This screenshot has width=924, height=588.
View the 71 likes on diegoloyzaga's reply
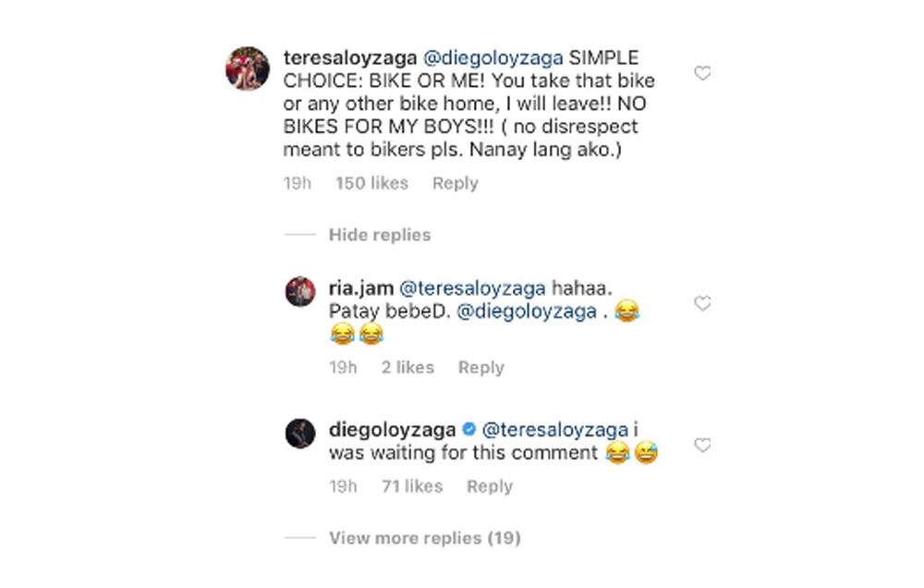pos(412,486)
